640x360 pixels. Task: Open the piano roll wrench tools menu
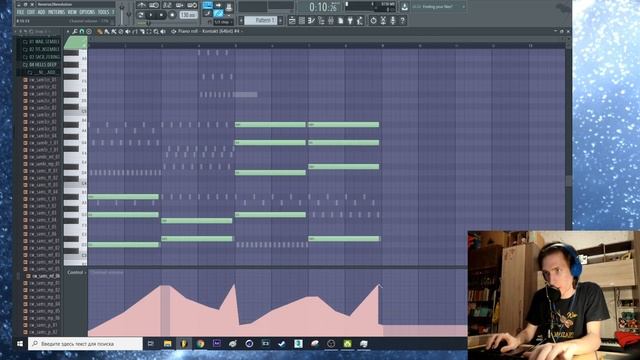pyautogui.click(x=75, y=31)
